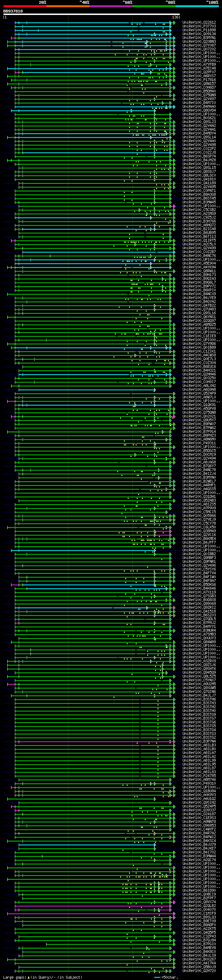Select the UniRef100_Q8W157 label

(199, 84)
